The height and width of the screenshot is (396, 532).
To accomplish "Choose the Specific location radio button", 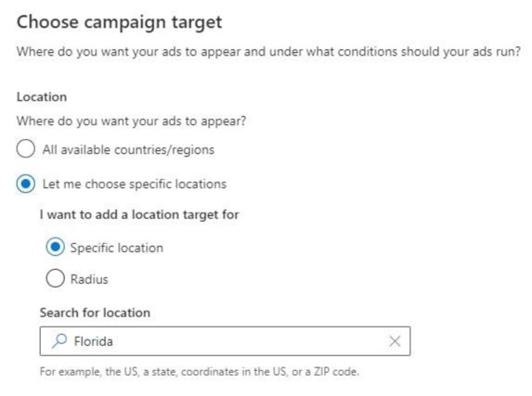I will click(x=56, y=247).
